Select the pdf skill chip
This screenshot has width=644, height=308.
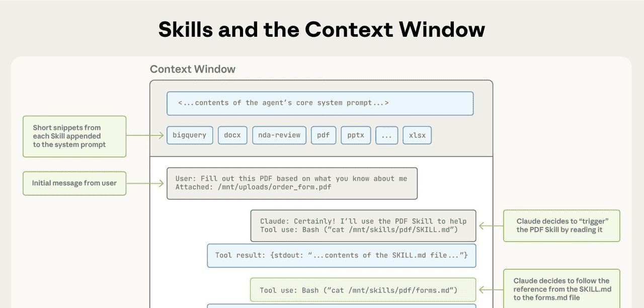[x=323, y=135]
